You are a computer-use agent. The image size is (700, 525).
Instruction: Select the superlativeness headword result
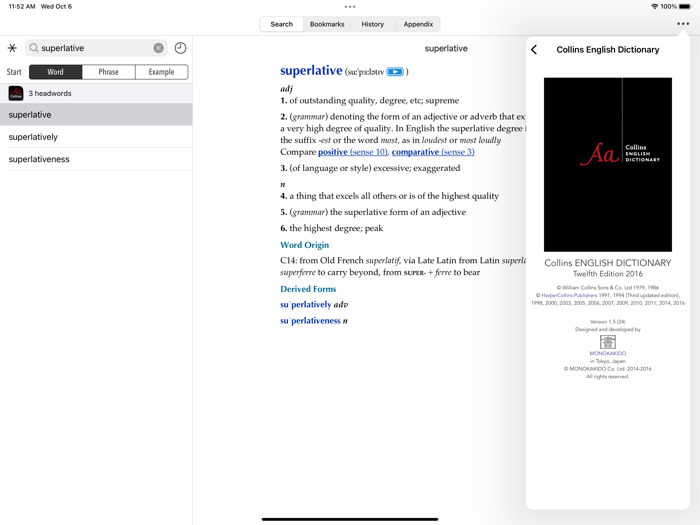pyautogui.click(x=96, y=159)
